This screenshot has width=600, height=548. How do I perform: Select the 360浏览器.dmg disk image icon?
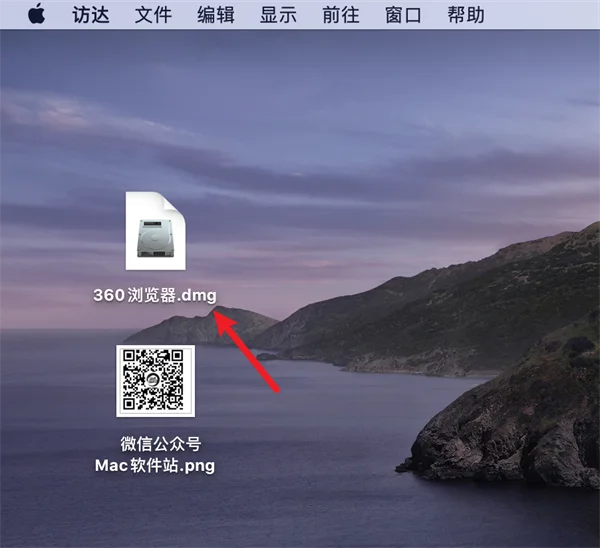pyautogui.click(x=156, y=231)
